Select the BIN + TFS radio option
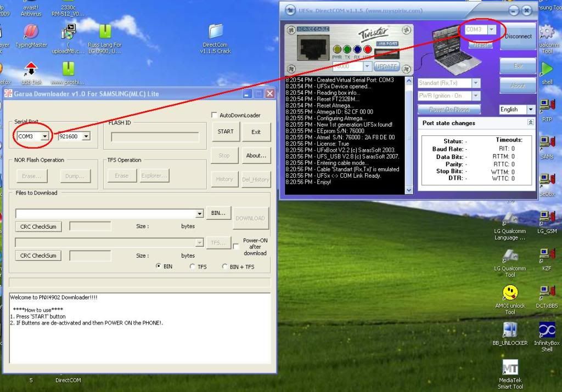562x392 pixels. tap(225, 267)
